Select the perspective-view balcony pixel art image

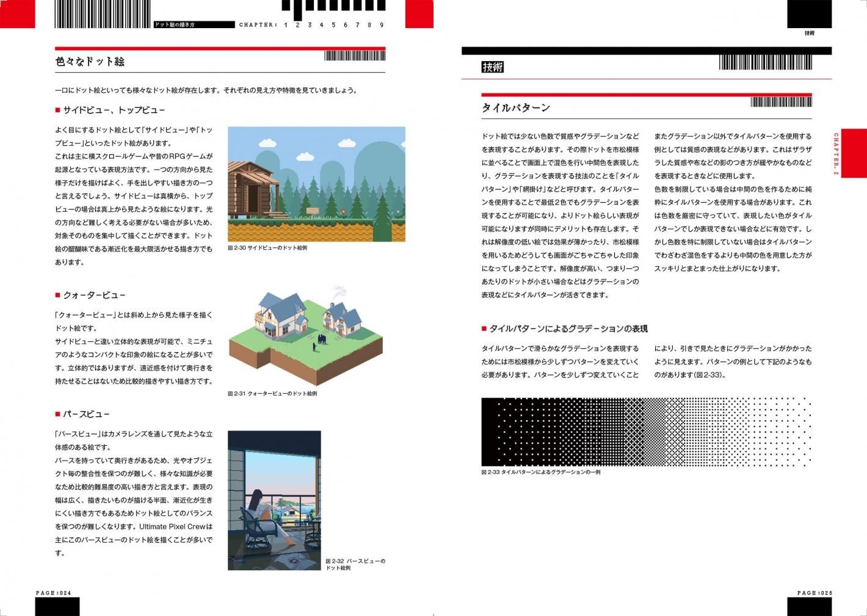(x=274, y=501)
